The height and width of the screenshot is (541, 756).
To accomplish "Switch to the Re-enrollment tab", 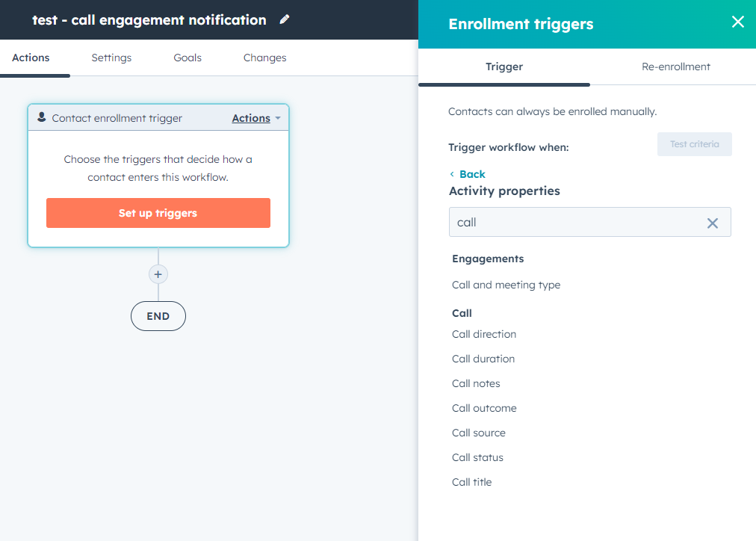I will (675, 67).
